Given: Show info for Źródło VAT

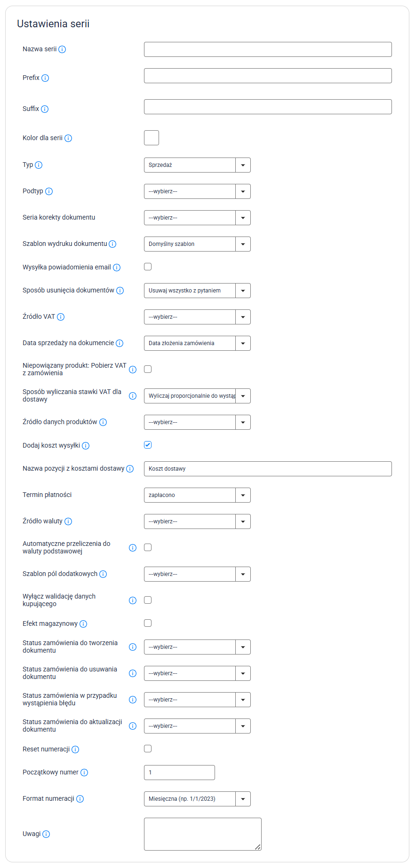Looking at the screenshot, I should 61,317.
